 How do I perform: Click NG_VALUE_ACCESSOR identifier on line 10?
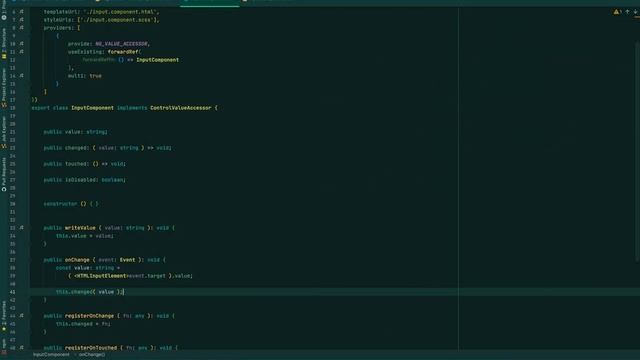(122, 44)
